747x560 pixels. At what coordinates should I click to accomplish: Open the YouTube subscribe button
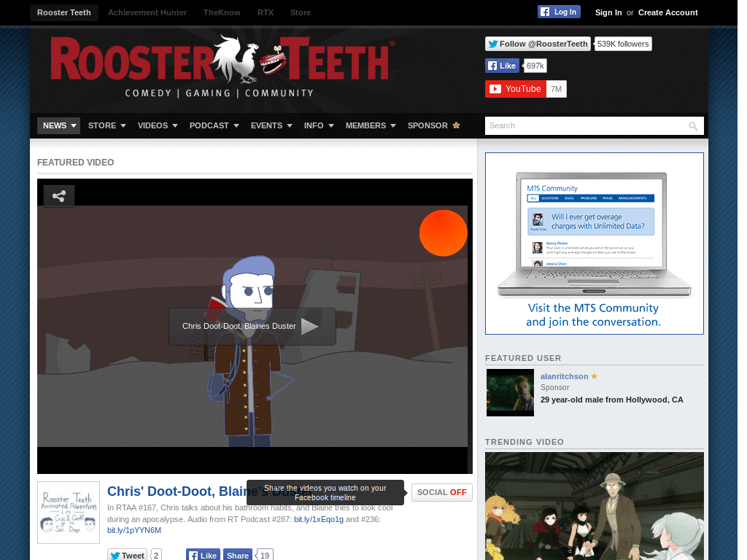point(516,89)
